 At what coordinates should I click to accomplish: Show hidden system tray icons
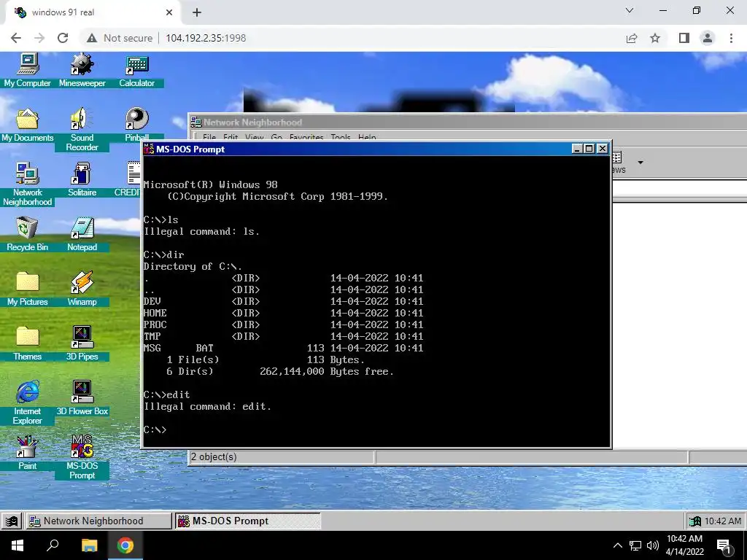point(617,545)
